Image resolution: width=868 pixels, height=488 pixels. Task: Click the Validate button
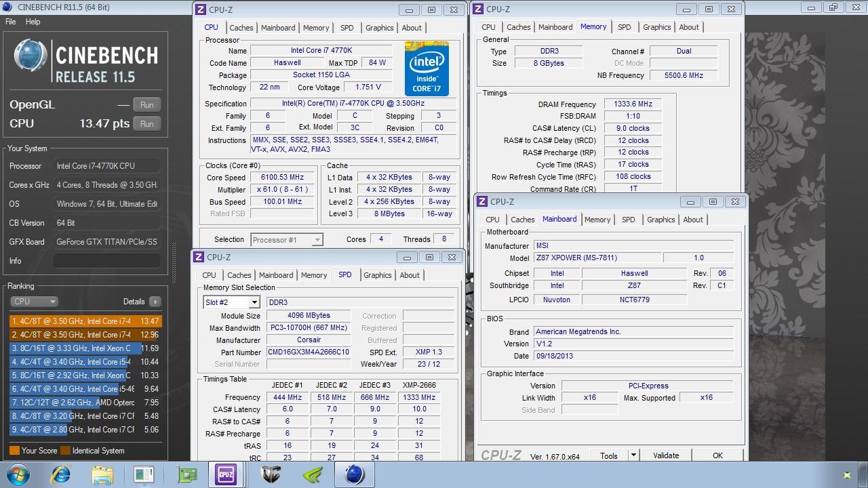666,456
